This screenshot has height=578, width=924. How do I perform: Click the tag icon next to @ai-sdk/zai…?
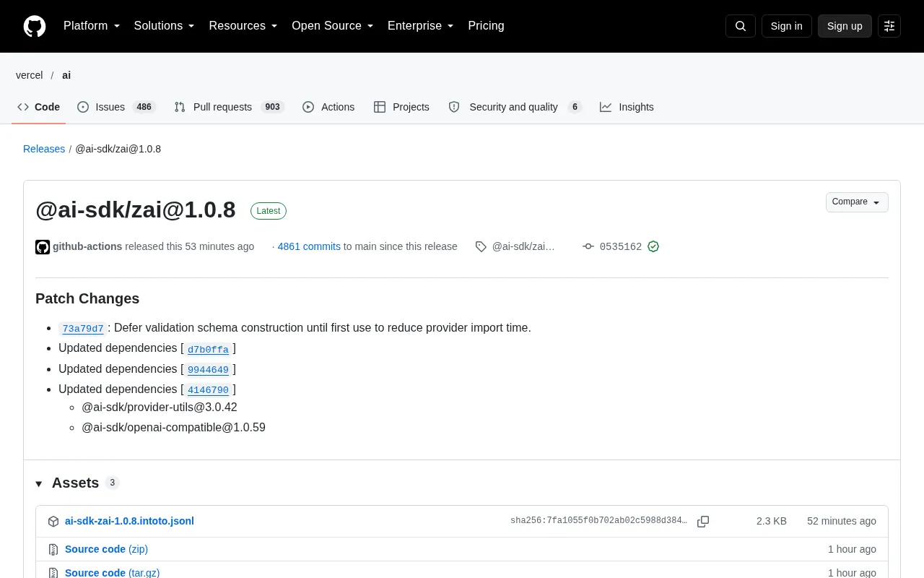(481, 246)
